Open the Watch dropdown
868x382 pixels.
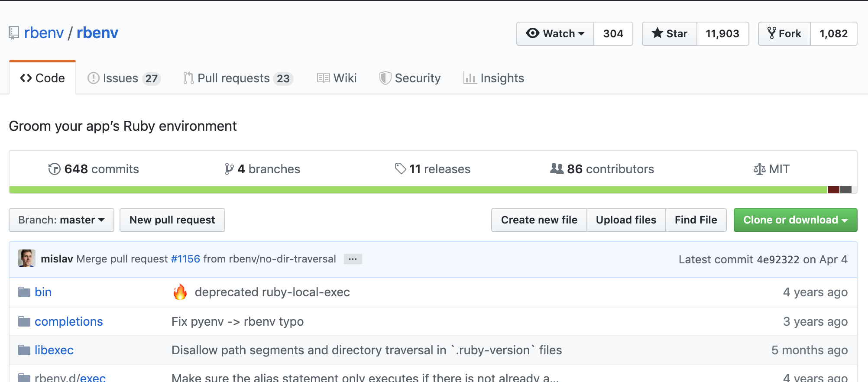[x=555, y=34]
